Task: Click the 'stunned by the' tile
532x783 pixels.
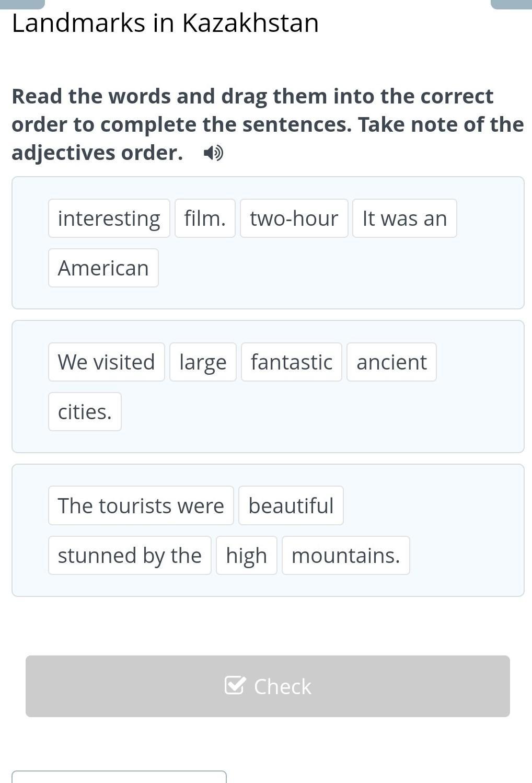Action: [x=130, y=556]
